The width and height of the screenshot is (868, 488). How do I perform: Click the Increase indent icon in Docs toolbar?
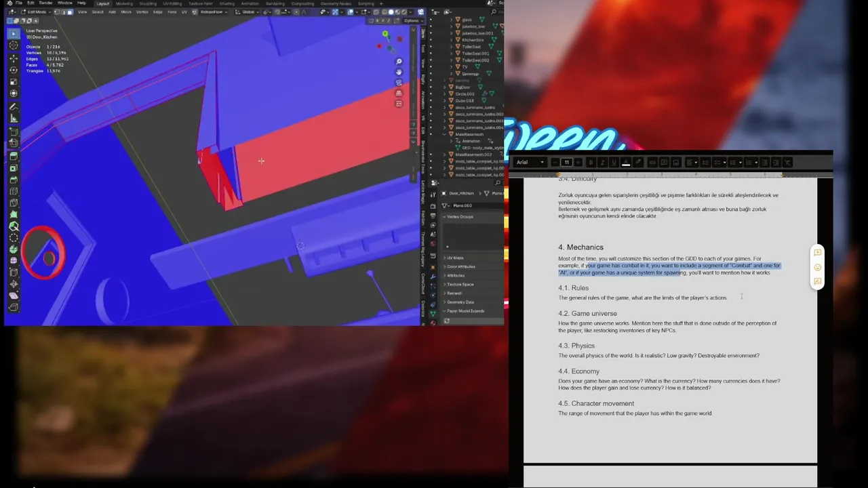click(776, 163)
